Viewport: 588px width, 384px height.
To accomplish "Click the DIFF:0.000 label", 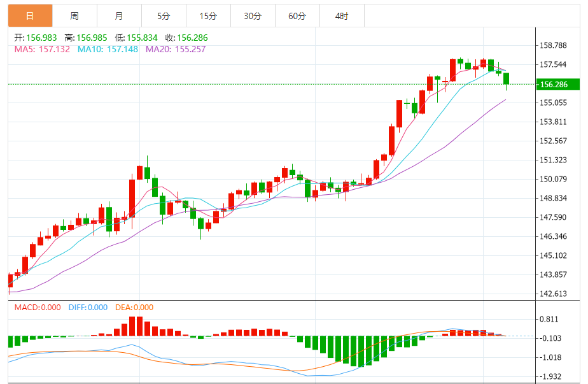I will pyautogui.click(x=88, y=308).
